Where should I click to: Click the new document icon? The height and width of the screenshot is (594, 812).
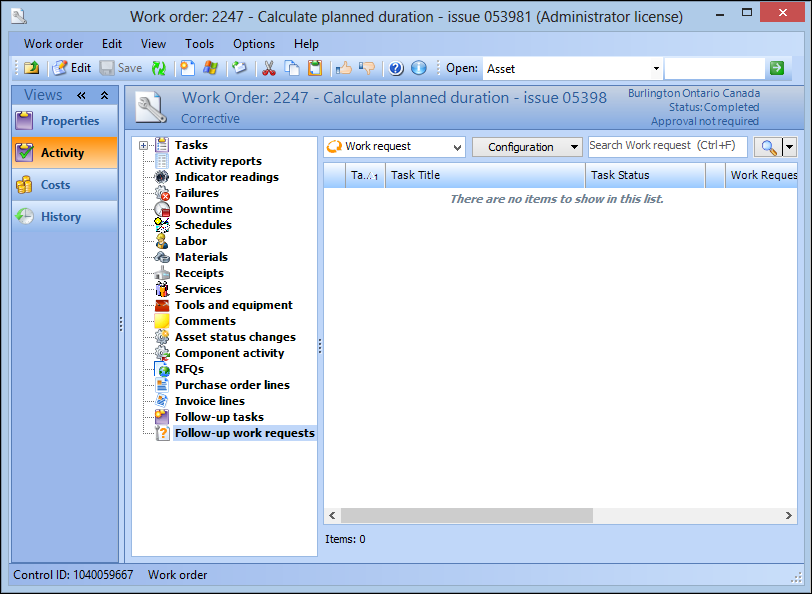(187, 68)
